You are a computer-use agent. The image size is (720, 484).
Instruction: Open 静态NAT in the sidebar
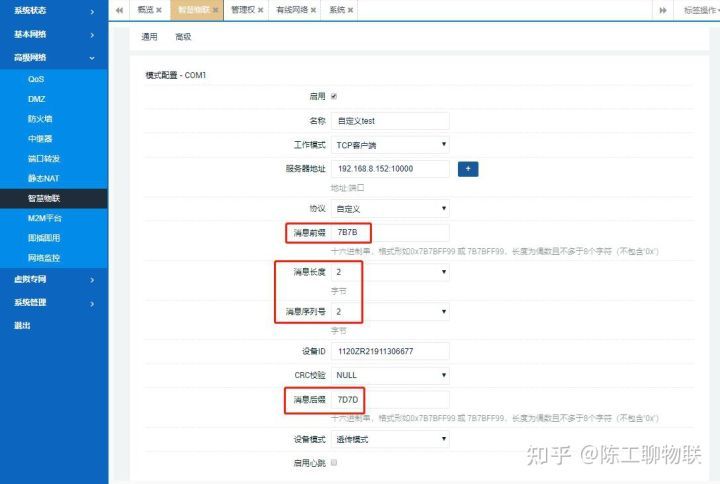click(54, 179)
